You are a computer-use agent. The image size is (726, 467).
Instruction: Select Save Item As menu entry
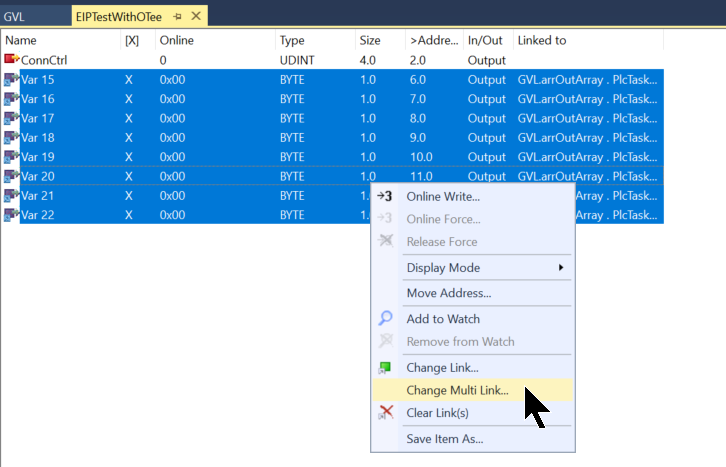pos(444,439)
